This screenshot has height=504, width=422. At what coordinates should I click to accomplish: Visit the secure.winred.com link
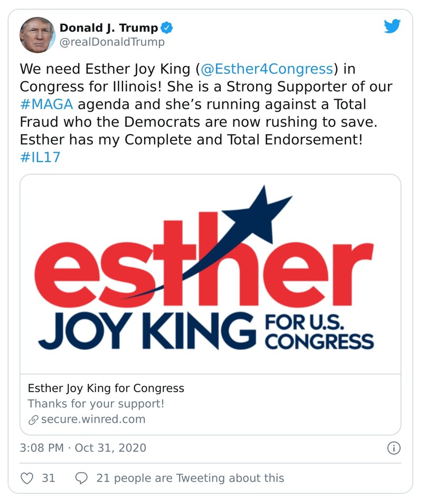coord(93,420)
